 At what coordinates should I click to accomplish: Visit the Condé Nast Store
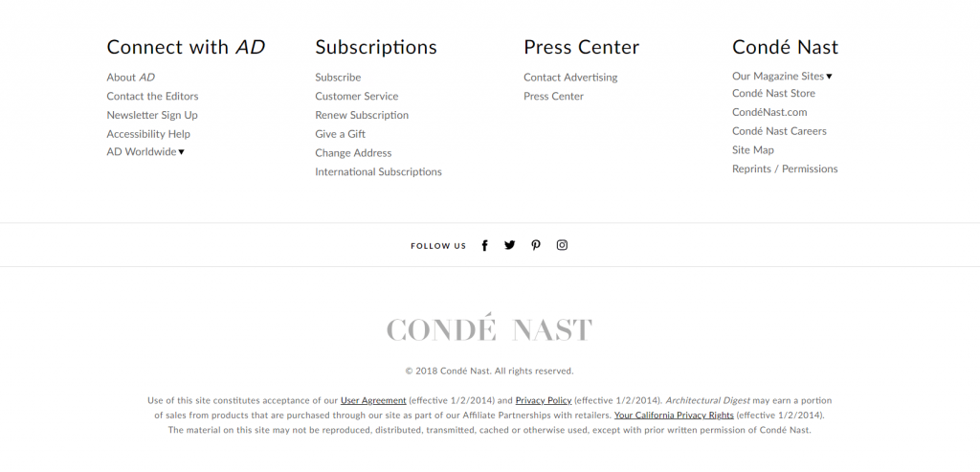pyautogui.click(x=773, y=94)
